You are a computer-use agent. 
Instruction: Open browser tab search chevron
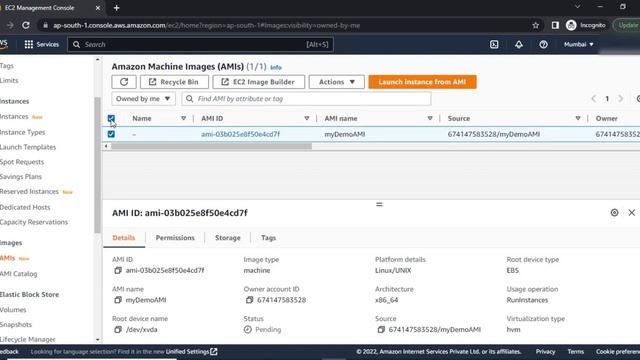pos(577,7)
